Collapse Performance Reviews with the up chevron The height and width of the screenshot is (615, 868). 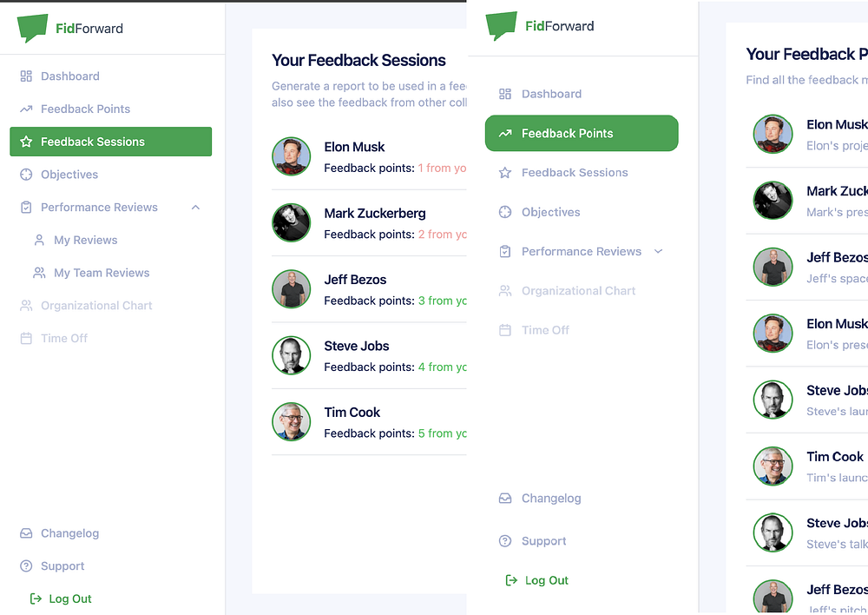pos(195,208)
